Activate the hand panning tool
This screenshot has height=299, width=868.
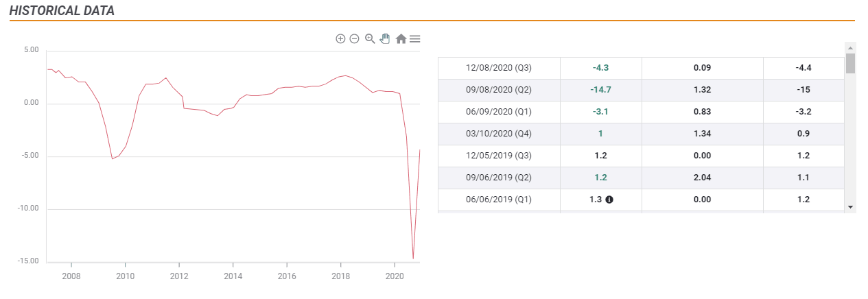tap(385, 39)
